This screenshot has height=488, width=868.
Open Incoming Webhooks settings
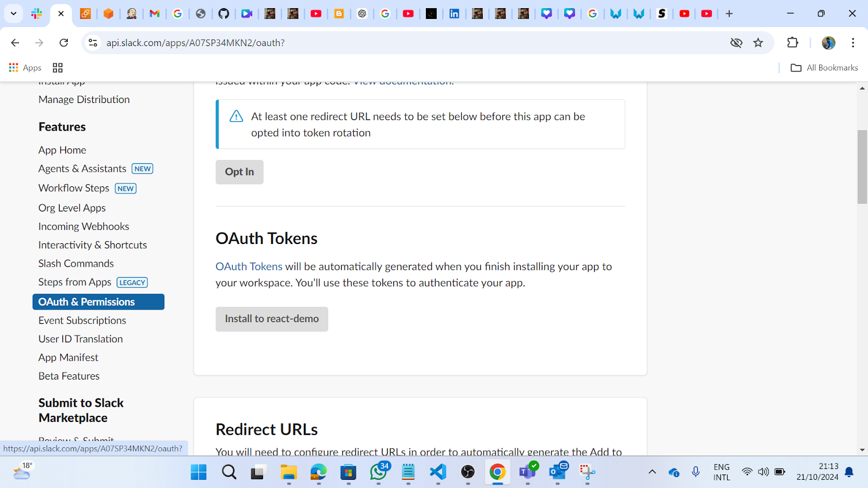coord(84,226)
